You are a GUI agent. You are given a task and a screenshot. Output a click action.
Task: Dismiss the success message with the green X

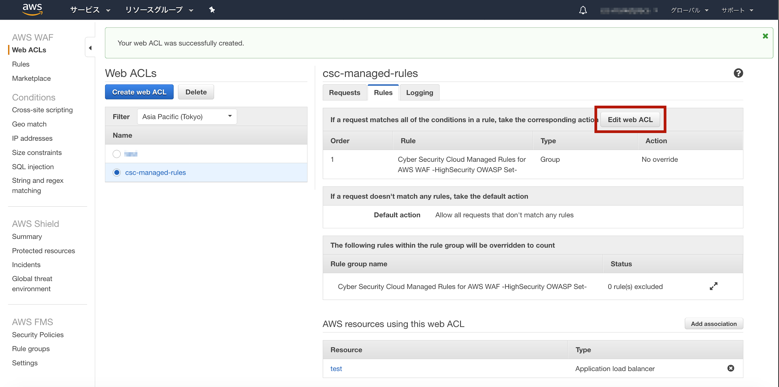[x=765, y=36]
